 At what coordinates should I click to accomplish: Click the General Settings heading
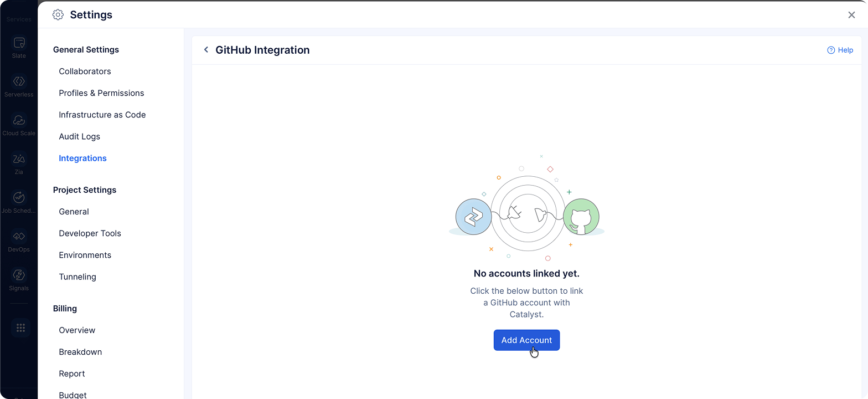pyautogui.click(x=86, y=50)
